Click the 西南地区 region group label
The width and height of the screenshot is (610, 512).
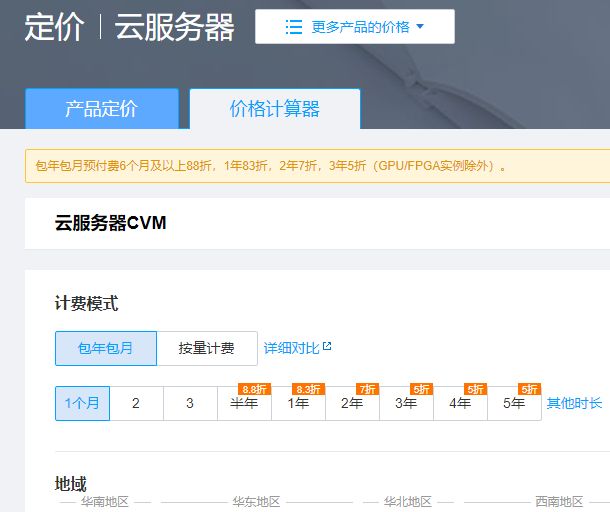coord(559,502)
